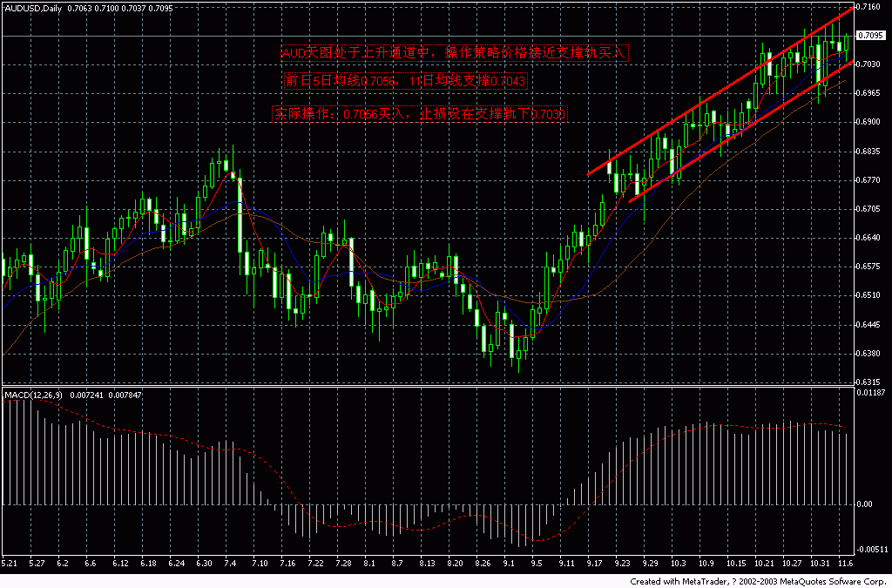Click the 0.7030 price axis label

870,64
